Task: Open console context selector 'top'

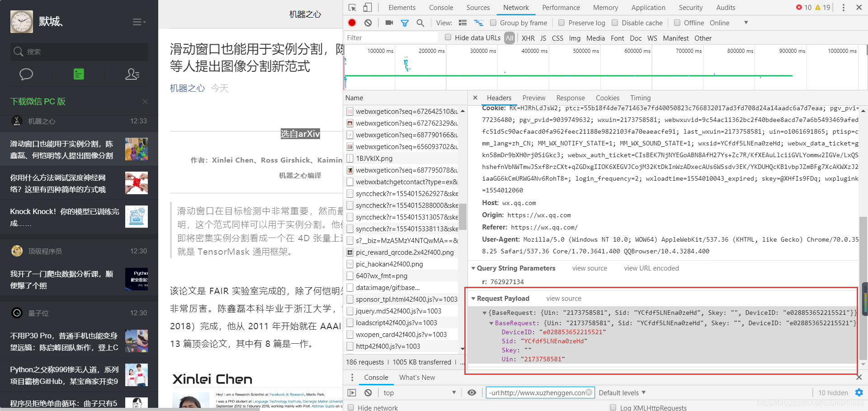Action: pyautogui.click(x=420, y=393)
